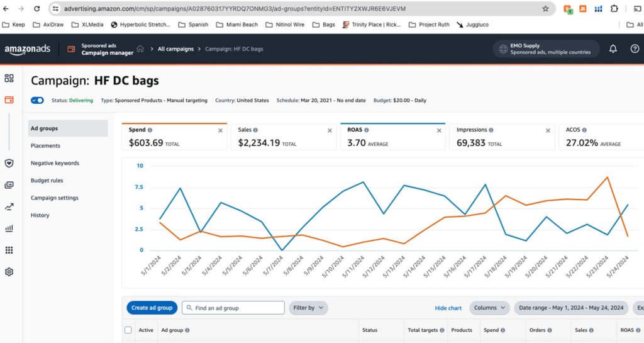
Task: Open the Spanish bookmarks folder
Action: pos(194,25)
